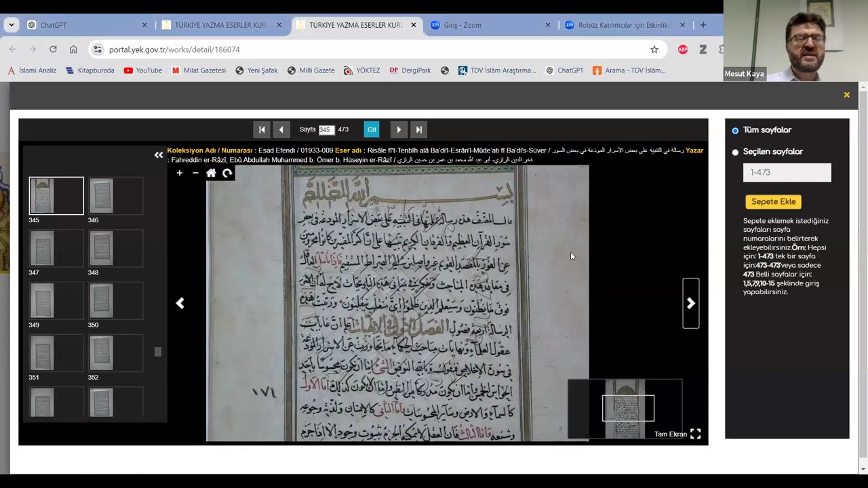Click the Mesut Kaya video tile

click(x=795, y=41)
